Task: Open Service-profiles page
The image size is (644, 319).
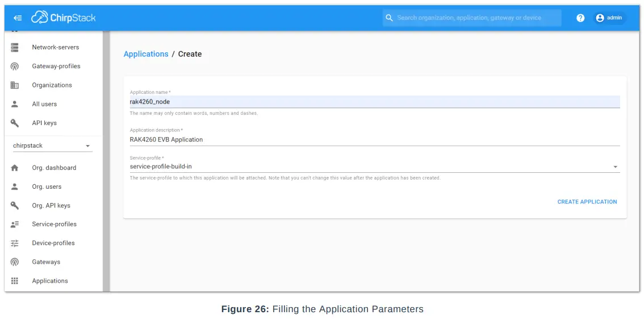Action: (54, 224)
